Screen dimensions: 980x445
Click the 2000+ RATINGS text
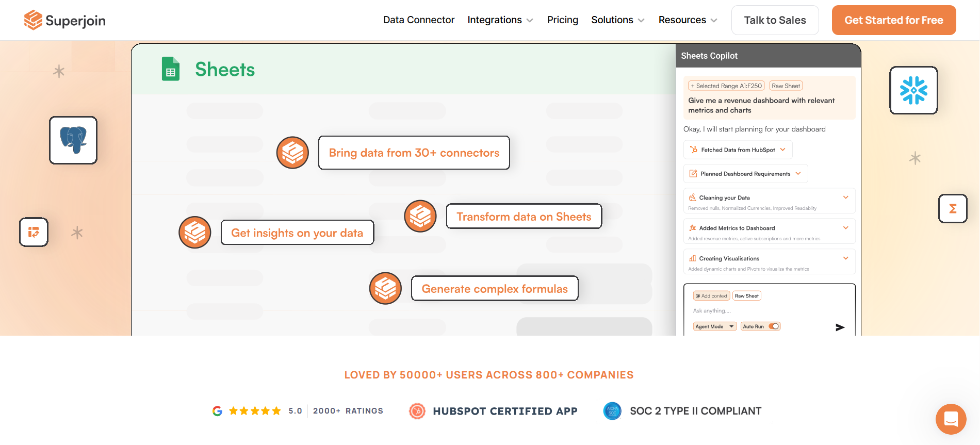click(x=348, y=411)
